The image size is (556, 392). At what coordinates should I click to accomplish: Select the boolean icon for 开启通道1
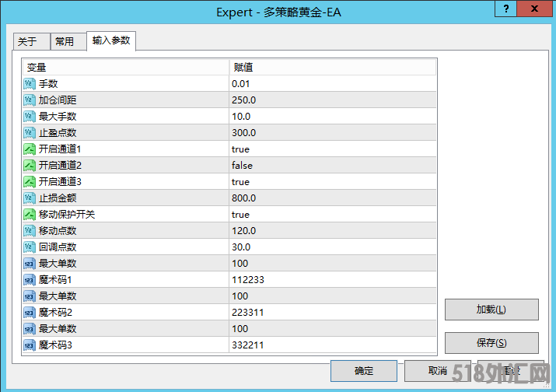(30, 149)
